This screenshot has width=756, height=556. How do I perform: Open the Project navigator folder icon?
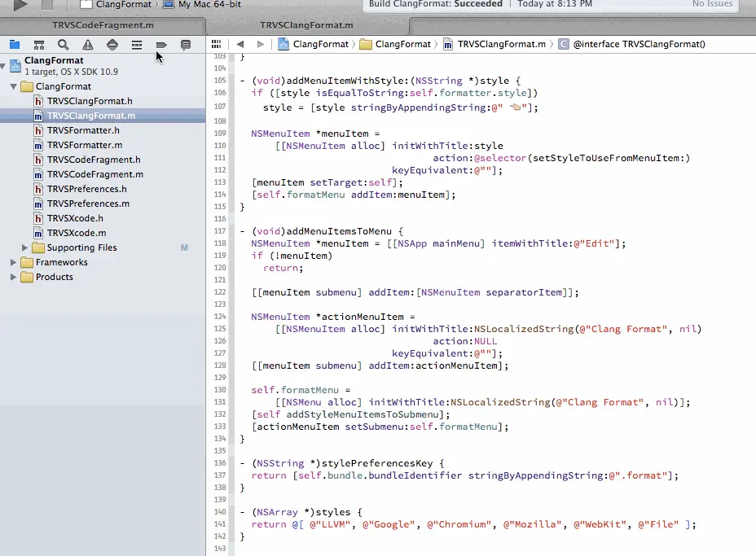15,45
